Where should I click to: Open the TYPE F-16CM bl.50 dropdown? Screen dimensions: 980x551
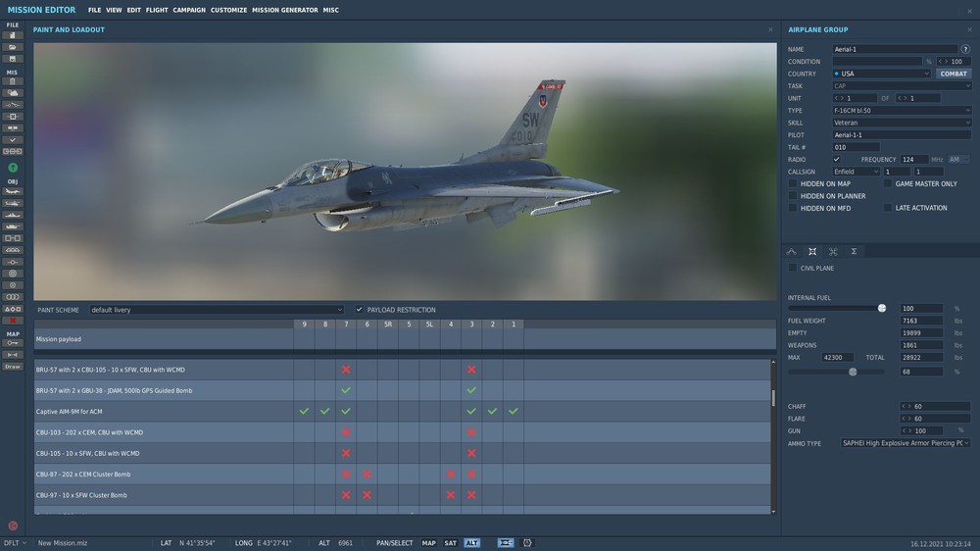[x=902, y=110]
